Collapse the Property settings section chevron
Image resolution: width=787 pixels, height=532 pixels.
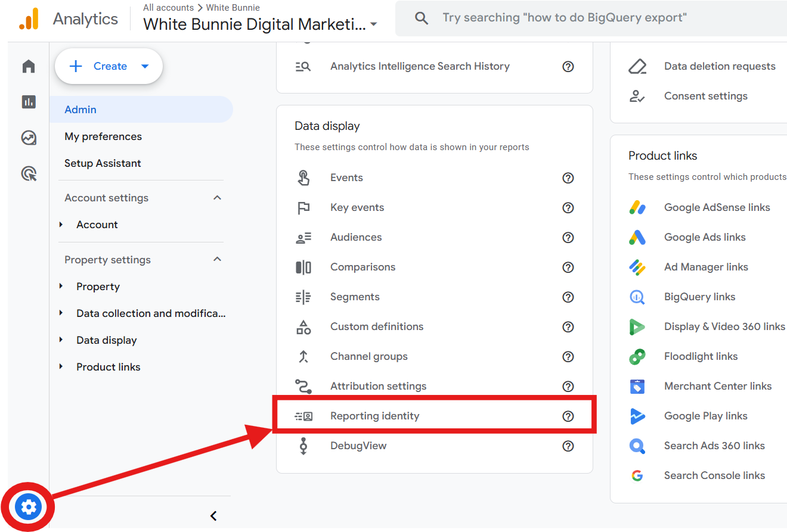pyautogui.click(x=217, y=260)
